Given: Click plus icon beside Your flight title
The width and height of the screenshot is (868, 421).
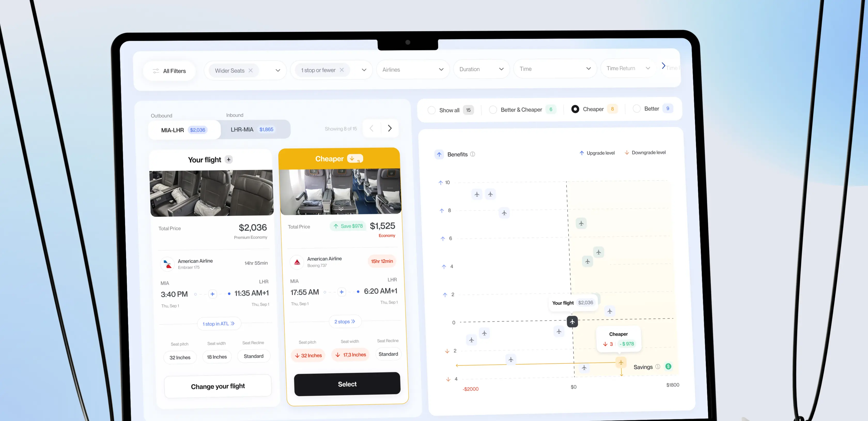Looking at the screenshot, I should tap(229, 160).
